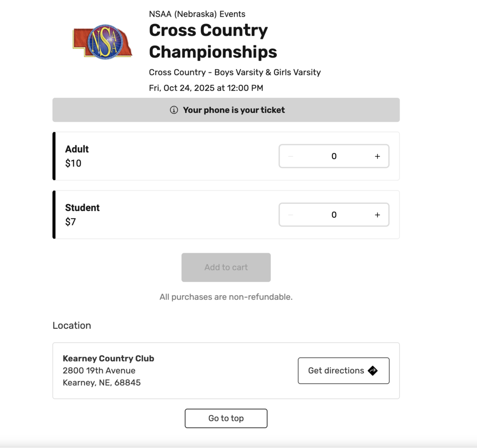Click the 2800 19th Avenue address line
This screenshot has height=448, width=477.
[99, 371]
